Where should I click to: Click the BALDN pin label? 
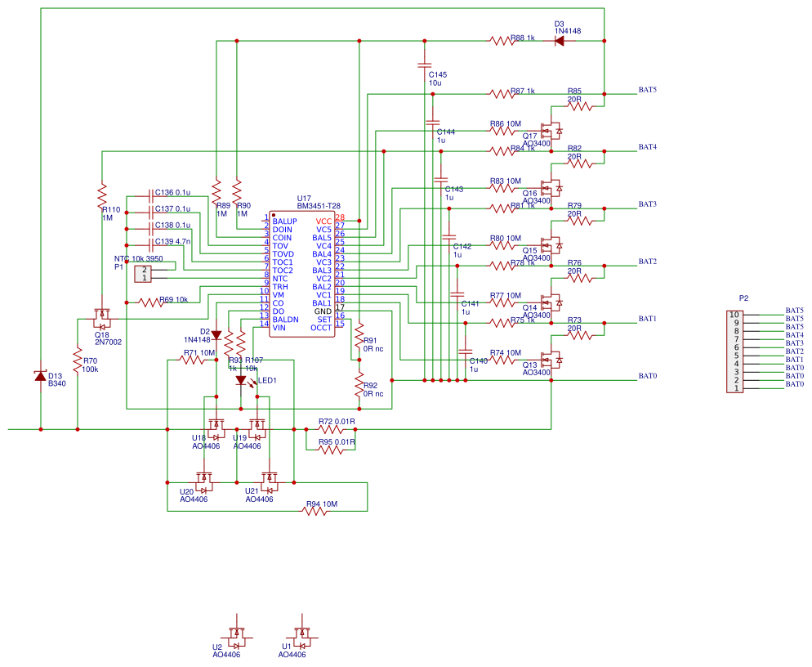click(286, 320)
